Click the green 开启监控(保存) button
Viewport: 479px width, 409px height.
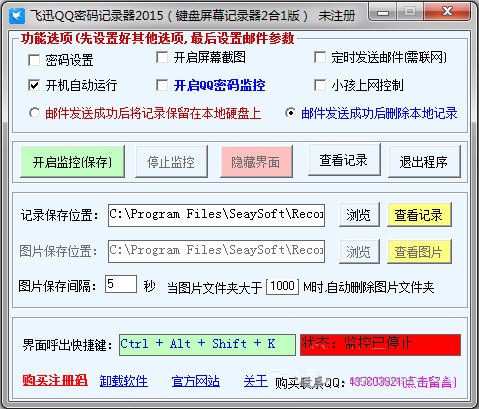pos(72,162)
